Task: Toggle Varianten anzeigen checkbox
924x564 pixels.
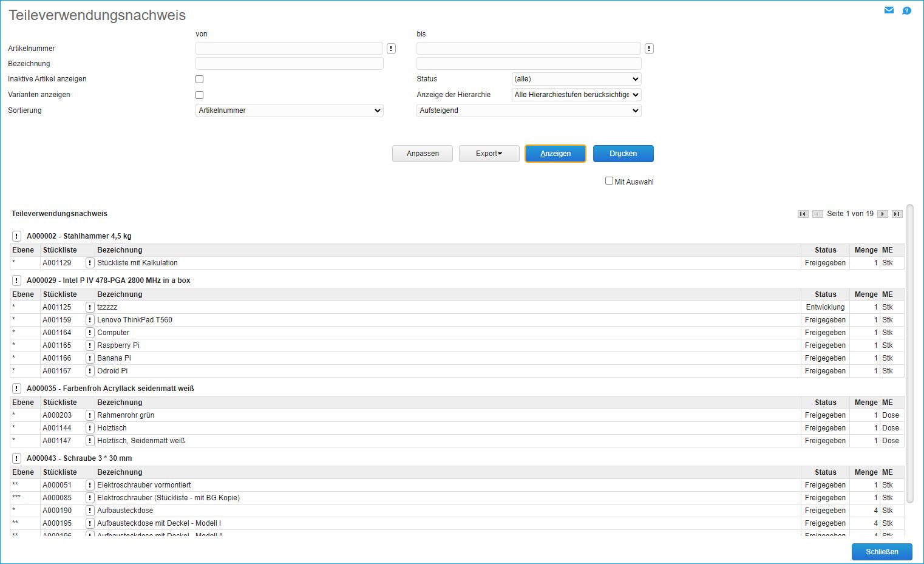Action: [199, 95]
